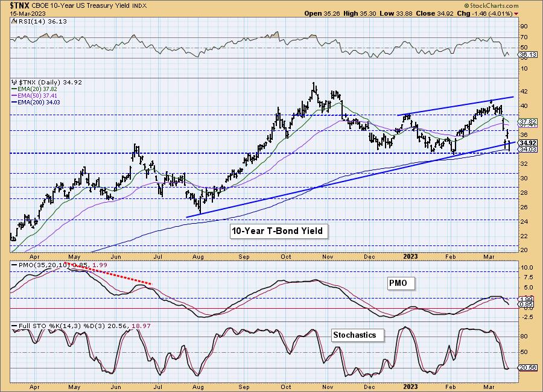Click the 80 stochastics axis label

tap(524, 337)
